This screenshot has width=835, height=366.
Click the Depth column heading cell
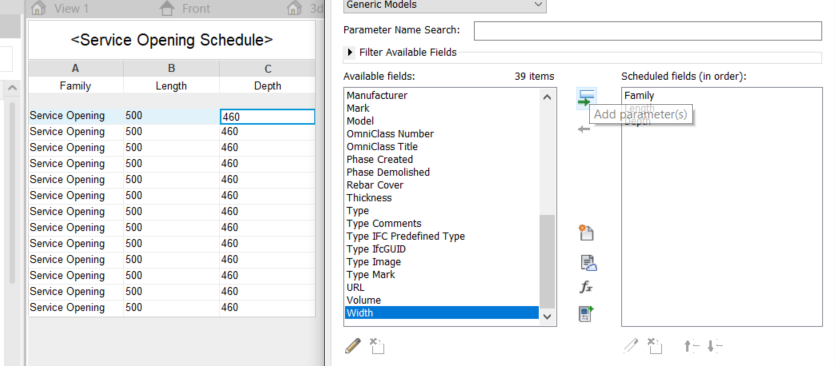pos(267,86)
